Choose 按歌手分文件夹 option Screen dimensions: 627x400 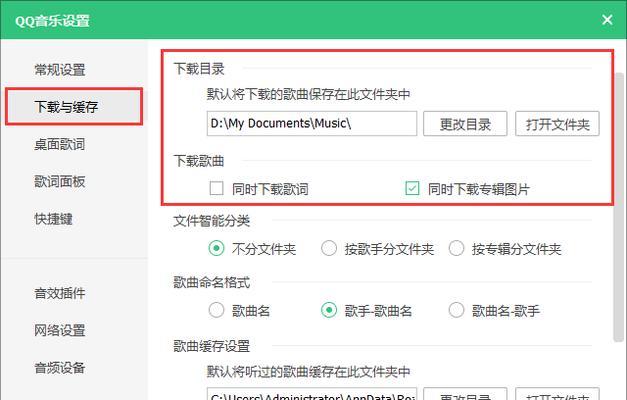tap(329, 248)
